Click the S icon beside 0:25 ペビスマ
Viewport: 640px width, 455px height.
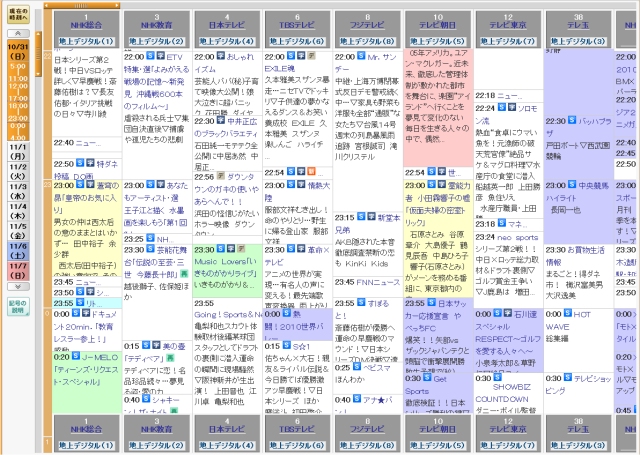[357, 367]
